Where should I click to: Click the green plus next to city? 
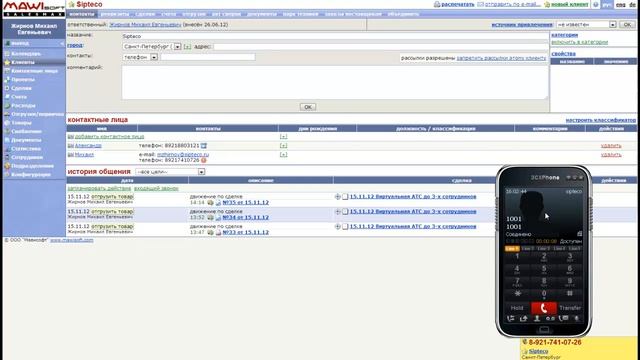pyautogui.click(x=187, y=47)
